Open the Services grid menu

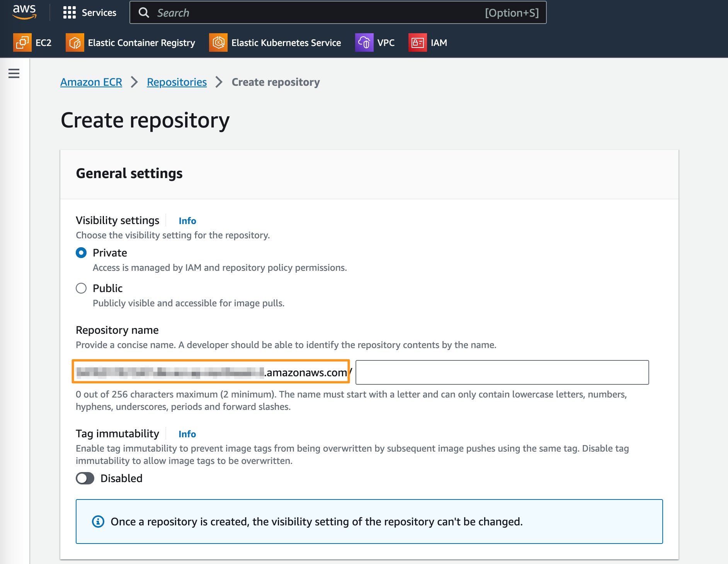coord(70,13)
